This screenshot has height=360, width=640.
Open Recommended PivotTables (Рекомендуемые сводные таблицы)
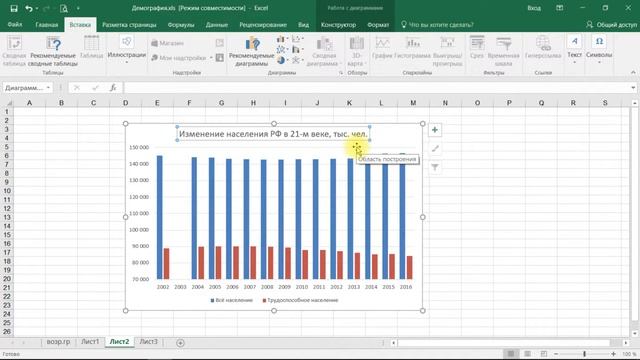[53, 51]
